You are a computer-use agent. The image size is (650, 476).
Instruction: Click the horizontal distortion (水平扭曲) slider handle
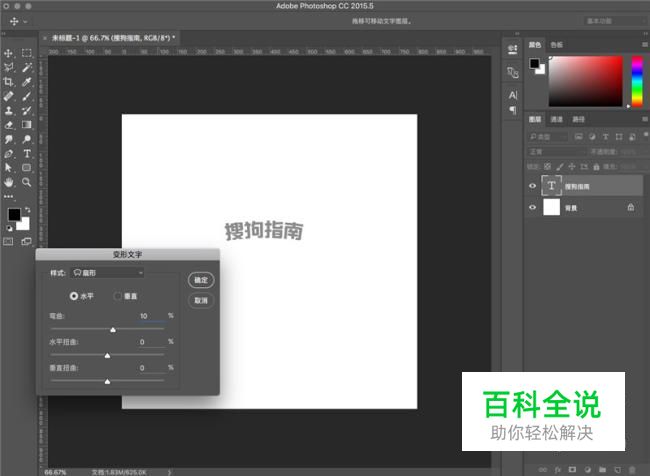click(107, 356)
